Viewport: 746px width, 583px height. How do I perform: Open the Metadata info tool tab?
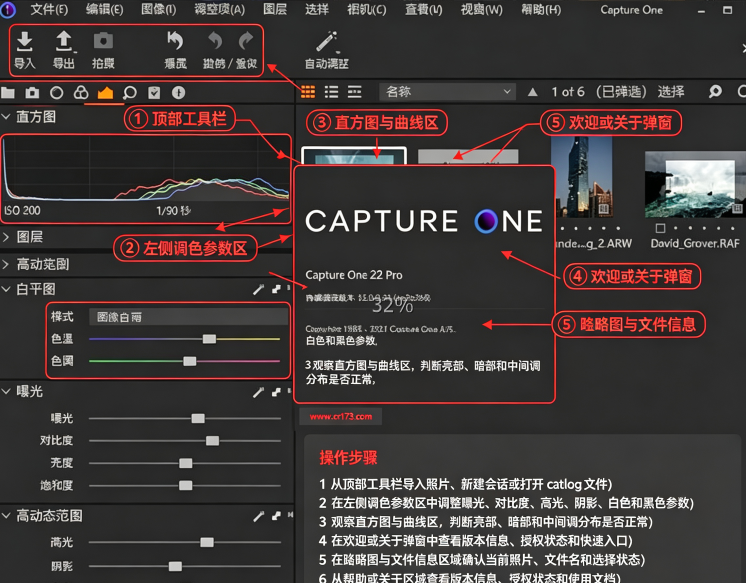pyautogui.click(x=178, y=92)
